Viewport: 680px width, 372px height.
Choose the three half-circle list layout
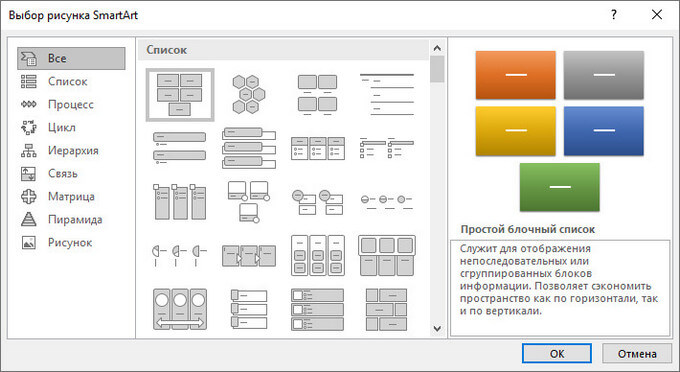(180, 256)
